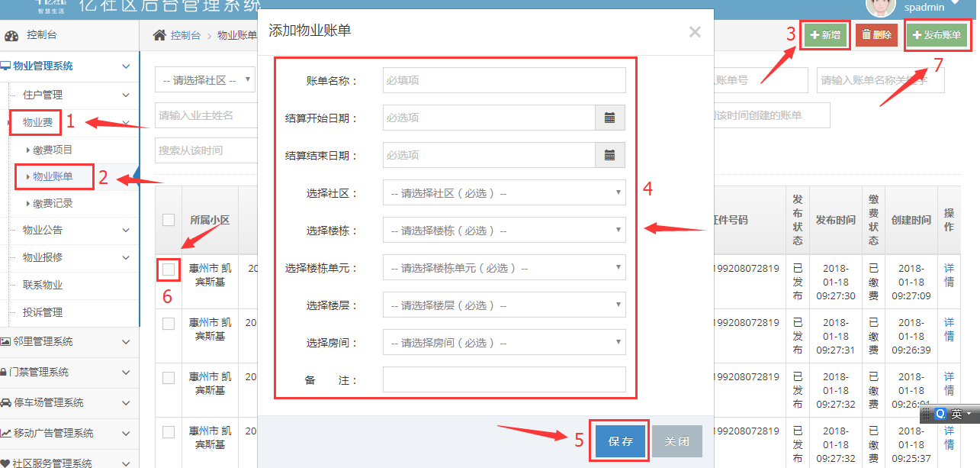Check the second row checkbox
This screenshot has height=468, width=980.
point(169,324)
